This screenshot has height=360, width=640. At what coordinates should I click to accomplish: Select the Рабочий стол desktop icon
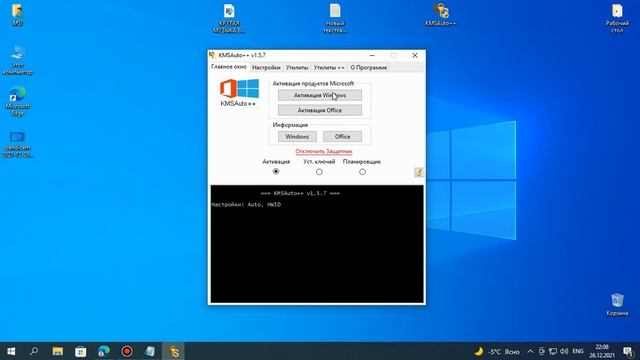coord(617,18)
